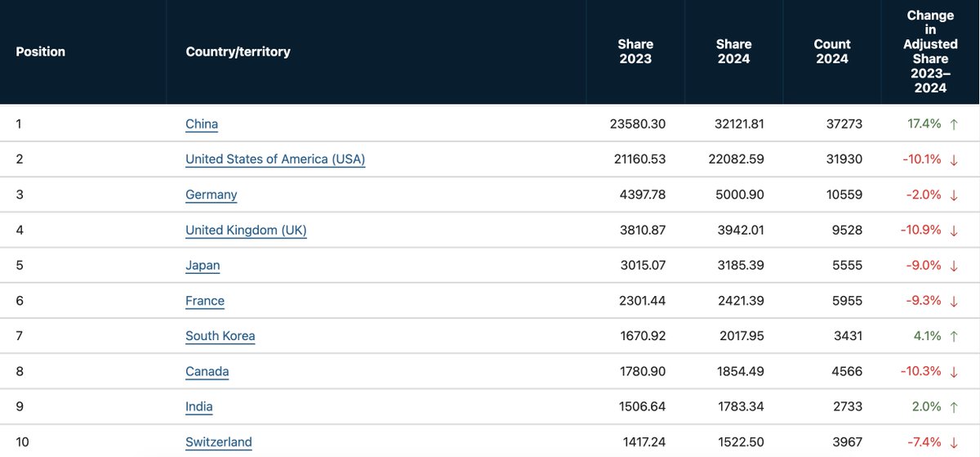Open the China country link

202,124
